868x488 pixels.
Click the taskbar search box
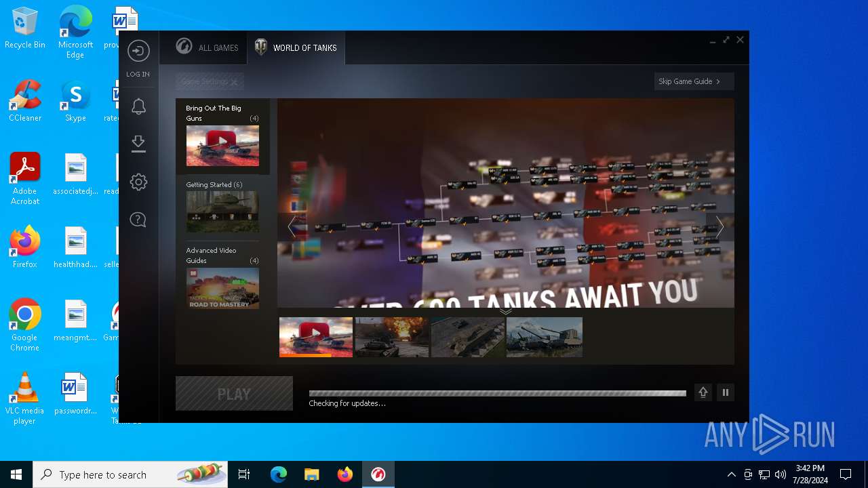tap(131, 474)
